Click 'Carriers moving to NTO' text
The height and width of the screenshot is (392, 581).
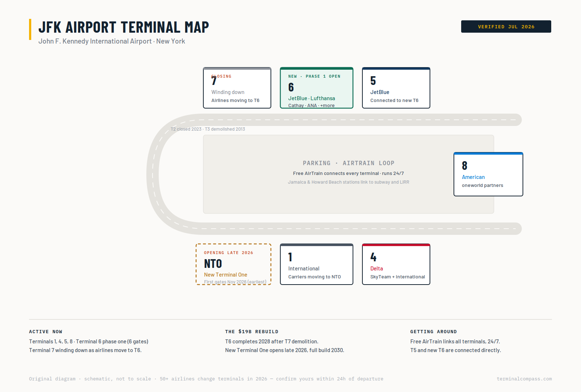click(314, 277)
